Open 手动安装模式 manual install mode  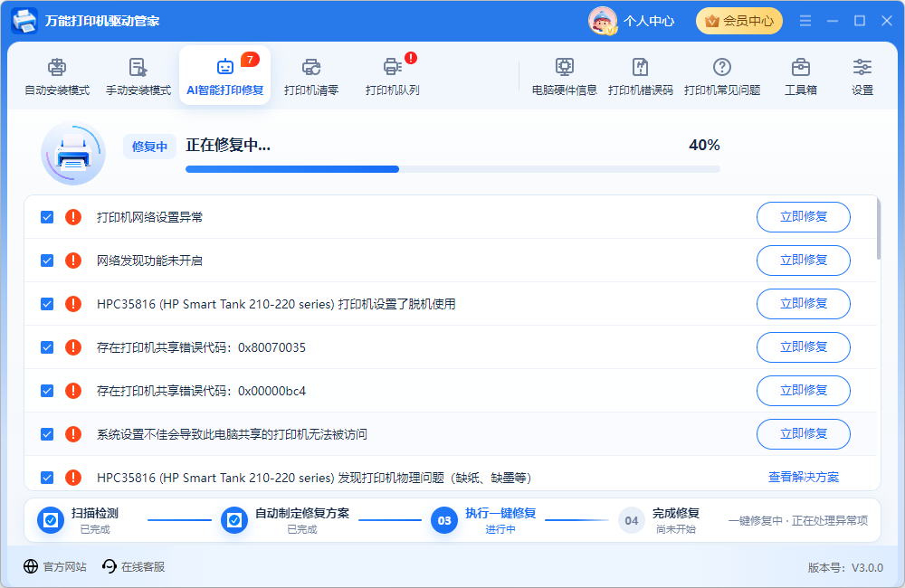[138, 76]
